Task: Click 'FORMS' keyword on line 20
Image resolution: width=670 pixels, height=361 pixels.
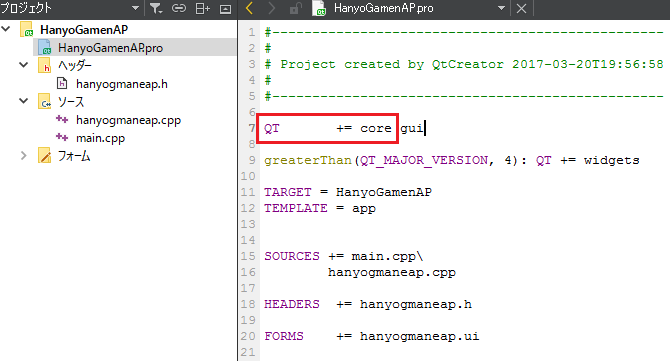Action: [x=284, y=336]
